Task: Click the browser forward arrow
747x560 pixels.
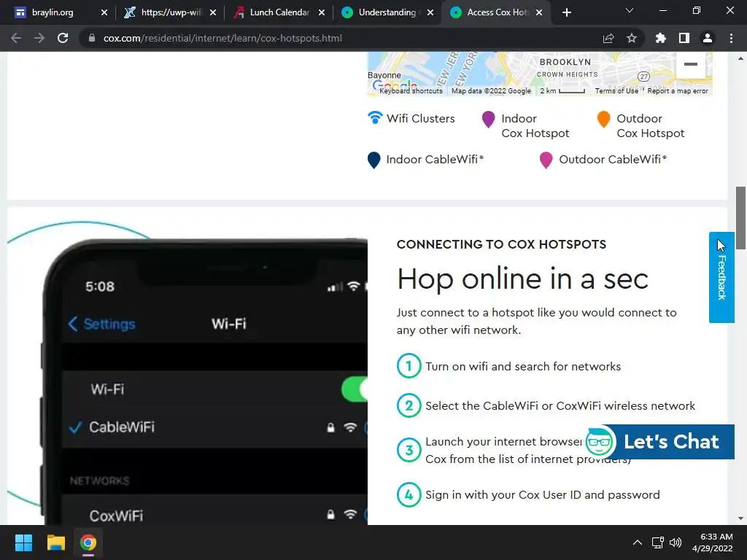Action: 39,38
